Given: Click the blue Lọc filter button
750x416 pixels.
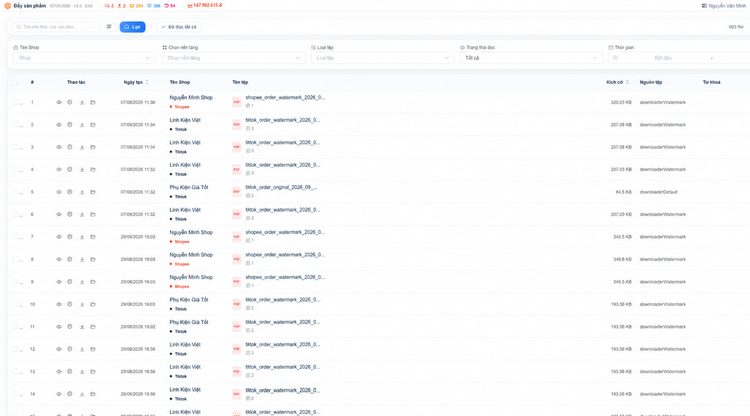Looking at the screenshot, I should point(132,27).
